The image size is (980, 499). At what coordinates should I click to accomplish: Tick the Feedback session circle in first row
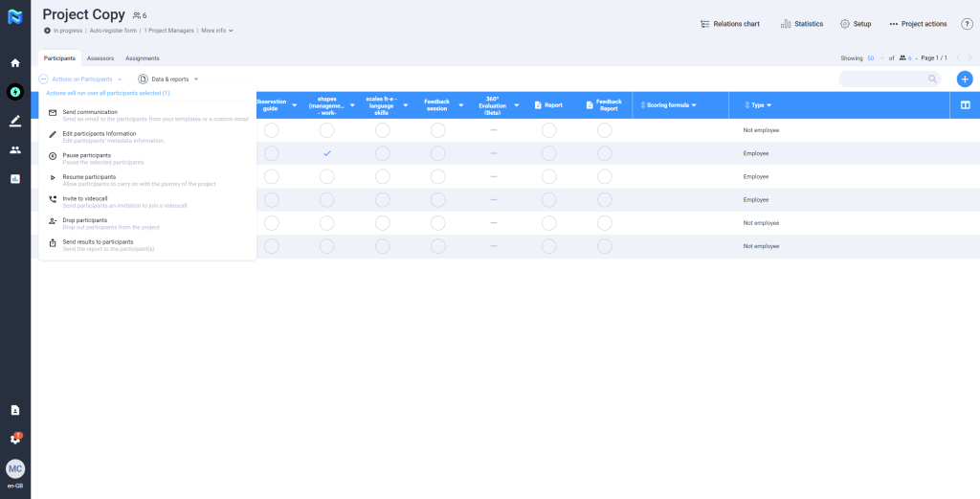tap(437, 130)
